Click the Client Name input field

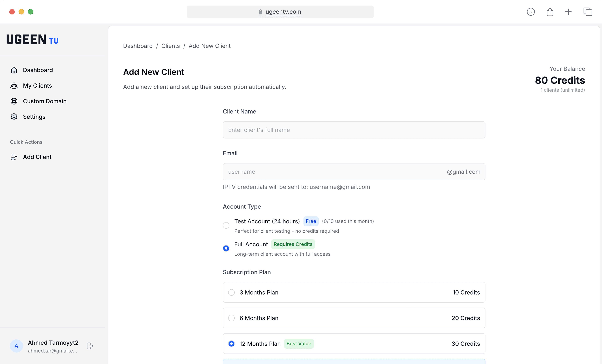354,130
